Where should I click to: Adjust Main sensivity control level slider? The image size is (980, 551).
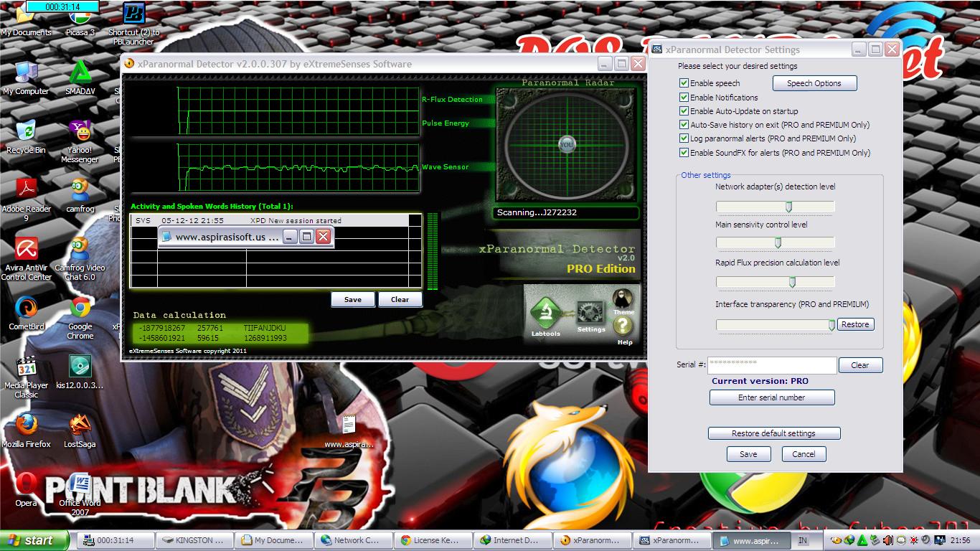(778, 243)
